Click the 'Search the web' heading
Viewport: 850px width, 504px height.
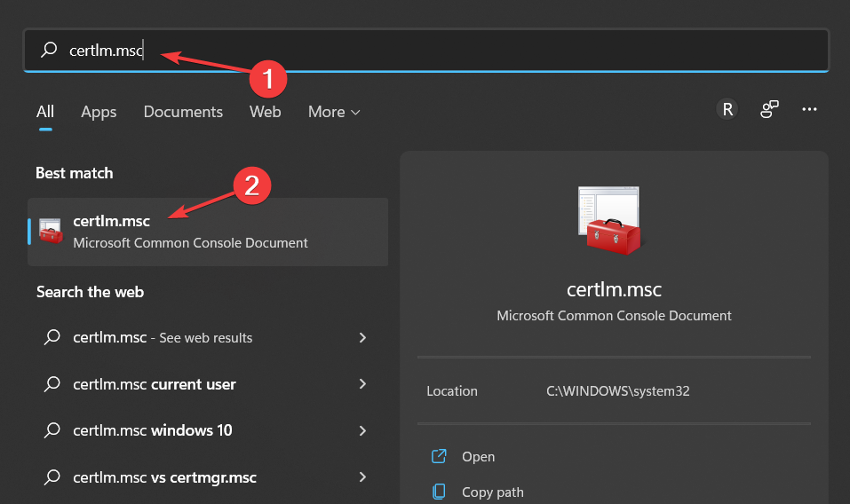(x=90, y=292)
